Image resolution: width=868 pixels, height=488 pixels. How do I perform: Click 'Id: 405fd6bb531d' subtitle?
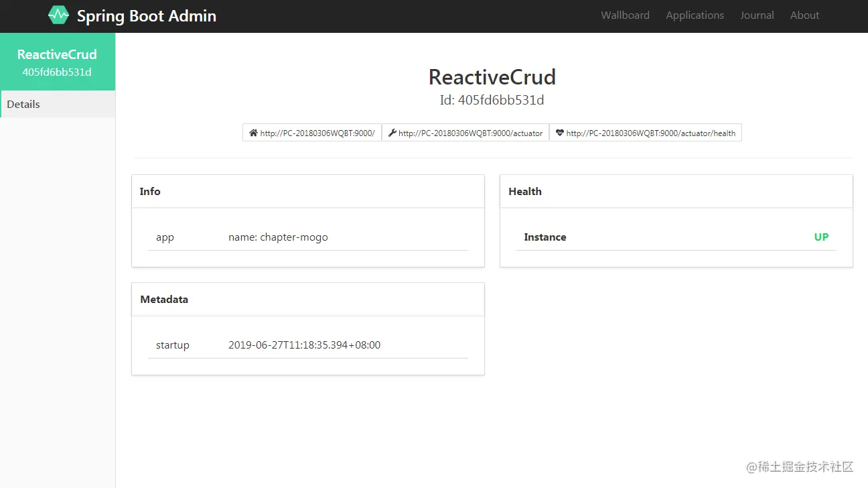[x=492, y=101]
